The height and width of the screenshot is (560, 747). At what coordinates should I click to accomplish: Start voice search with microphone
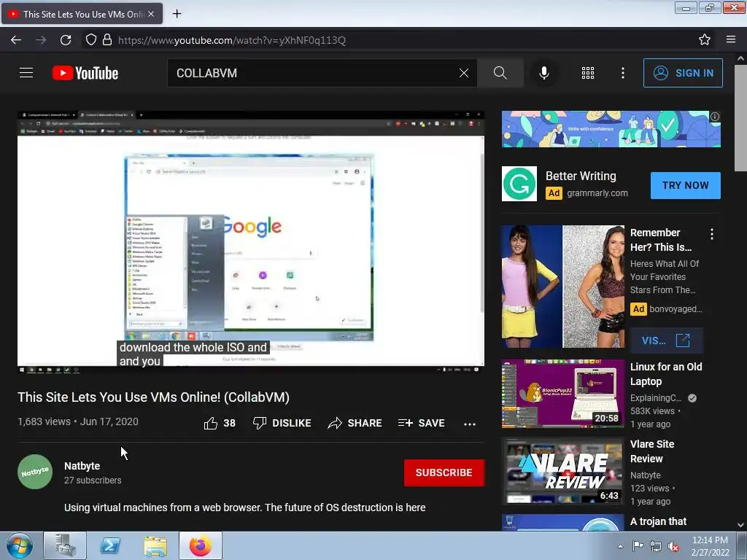(x=544, y=73)
